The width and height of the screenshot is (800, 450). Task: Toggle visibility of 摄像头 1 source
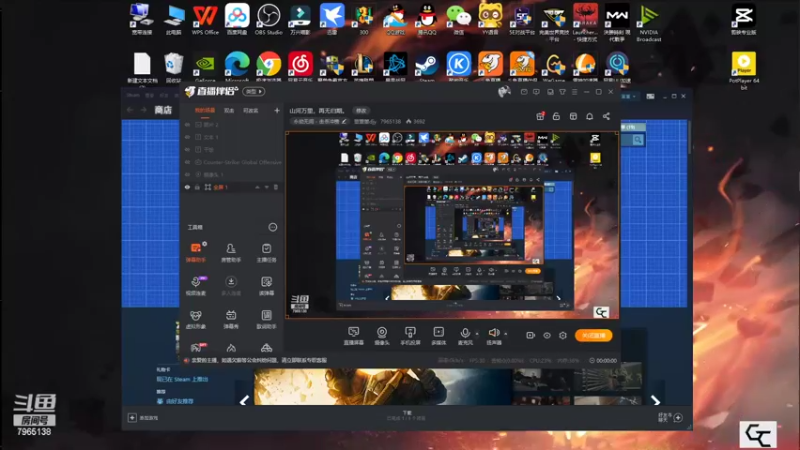(187, 174)
